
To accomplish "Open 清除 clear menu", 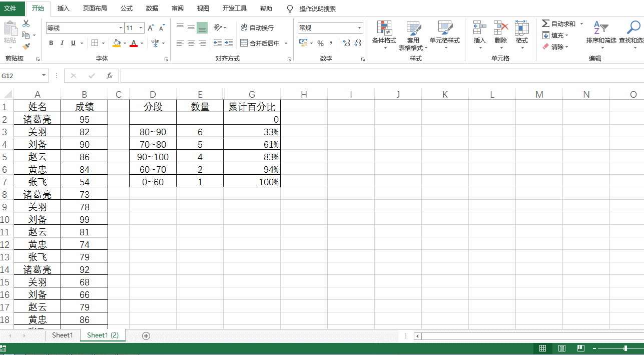I will pyautogui.click(x=555, y=47).
